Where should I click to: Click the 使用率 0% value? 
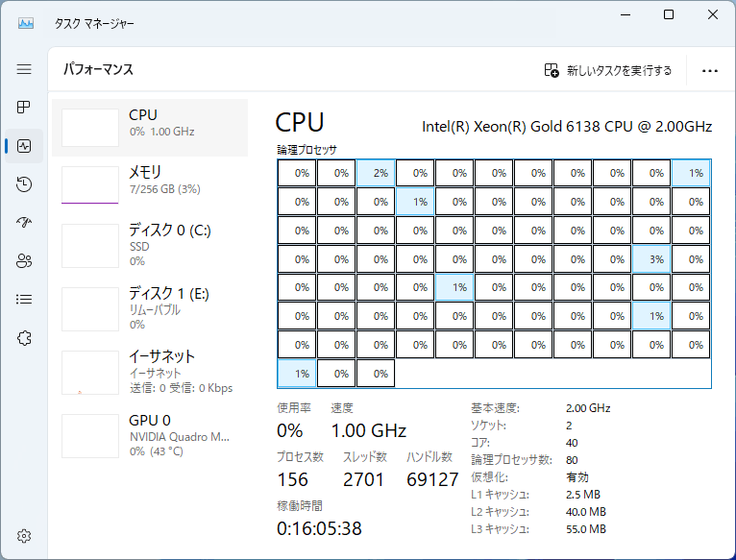coord(289,430)
